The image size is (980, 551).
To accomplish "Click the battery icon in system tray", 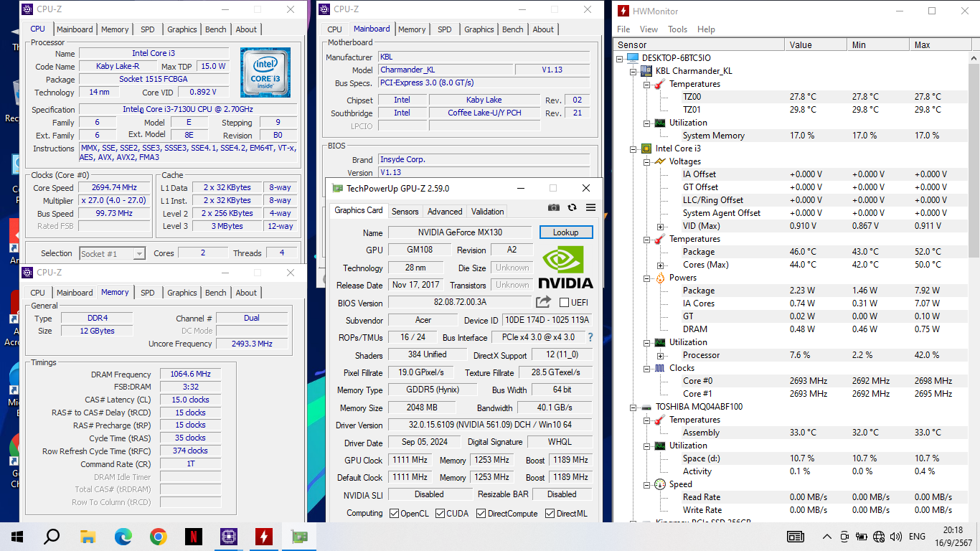I will click(x=861, y=537).
